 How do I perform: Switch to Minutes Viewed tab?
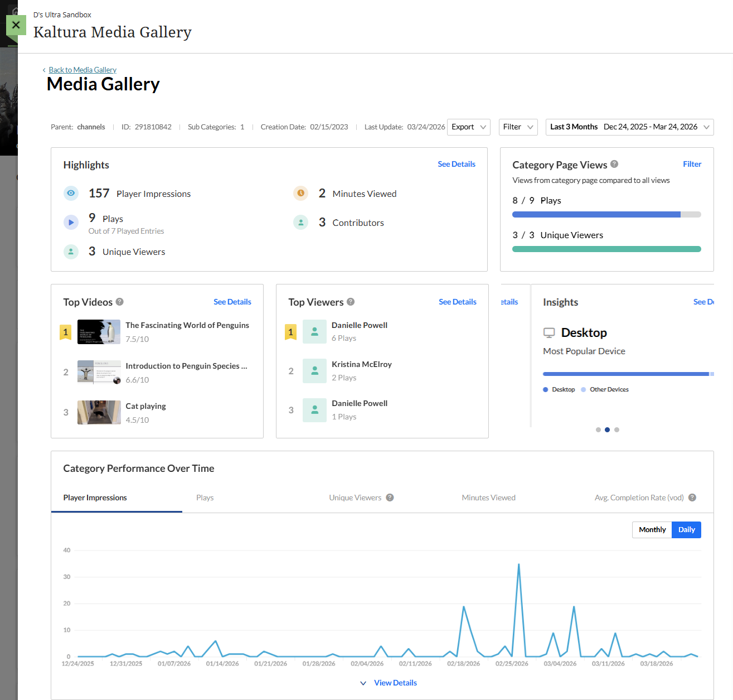pyautogui.click(x=489, y=498)
